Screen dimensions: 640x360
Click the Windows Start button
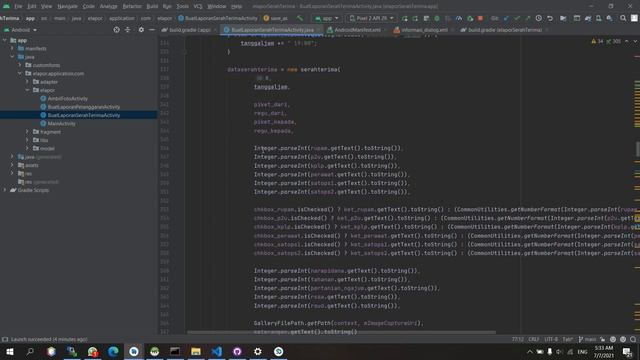(x=9, y=351)
